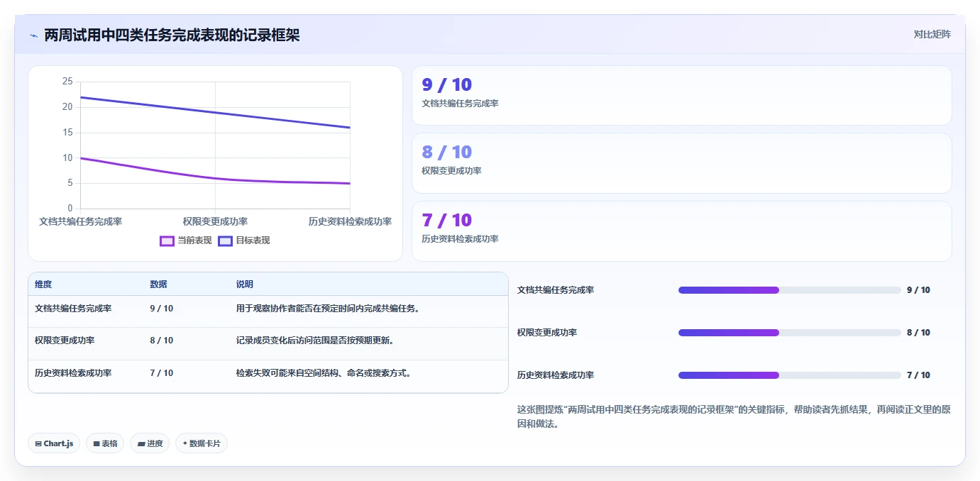980x481 pixels.
Task: Click 历史资料检索成功率 card caption
Action: tap(460, 239)
